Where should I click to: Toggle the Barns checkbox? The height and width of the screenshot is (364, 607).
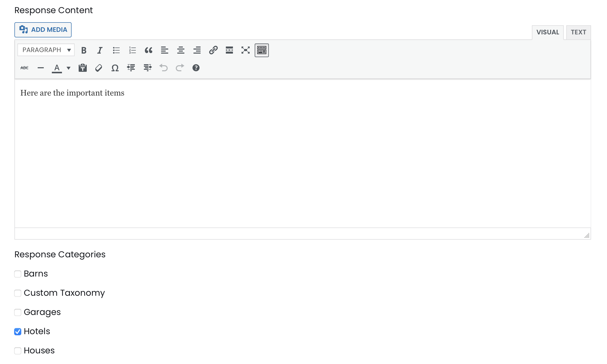coord(17,274)
